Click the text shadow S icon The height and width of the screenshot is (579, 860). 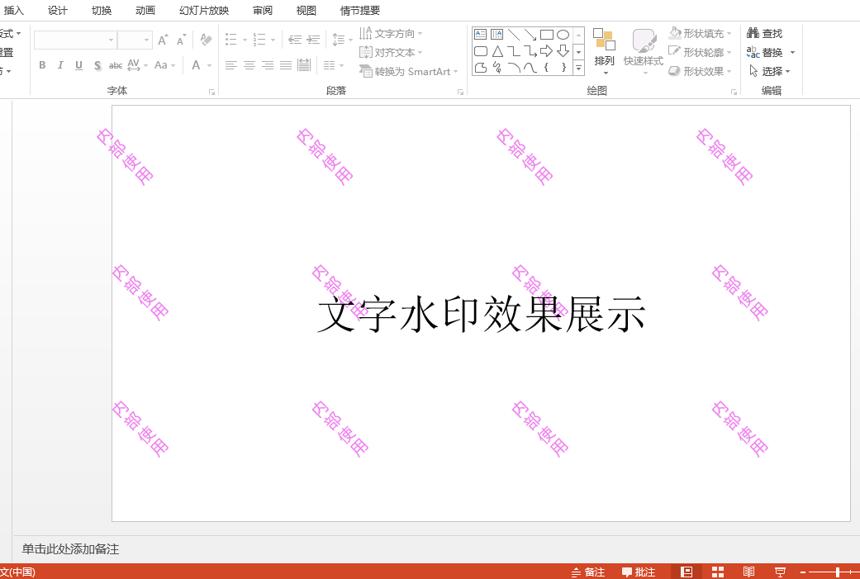click(x=97, y=65)
